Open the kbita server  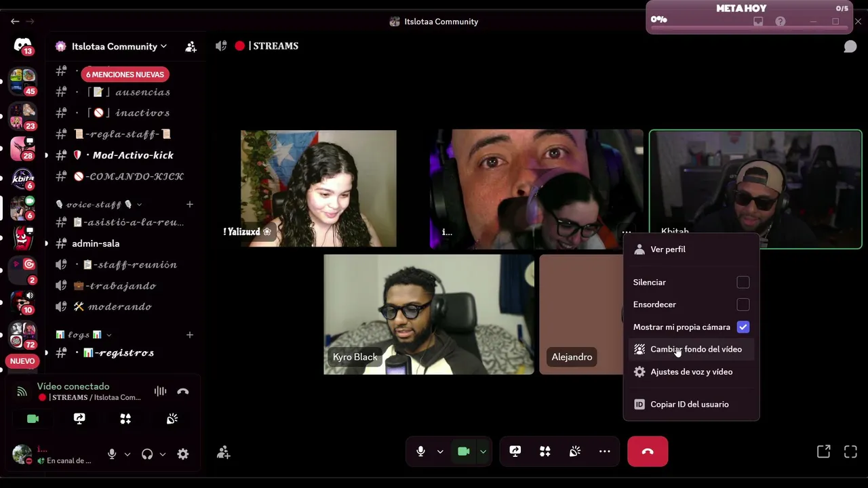click(22, 179)
